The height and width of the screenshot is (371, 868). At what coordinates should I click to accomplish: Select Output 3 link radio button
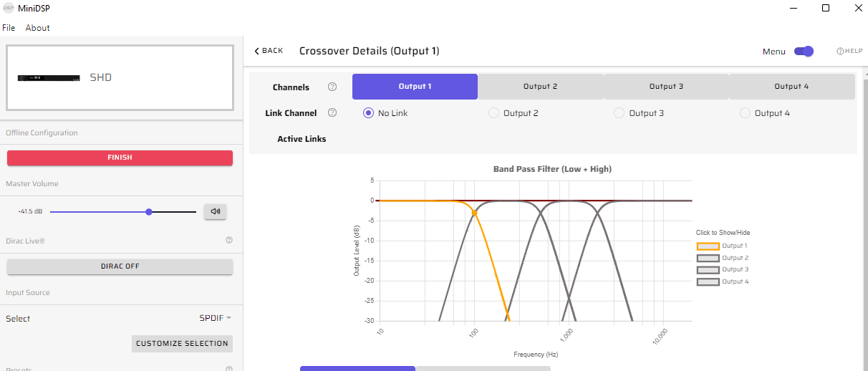[619, 113]
